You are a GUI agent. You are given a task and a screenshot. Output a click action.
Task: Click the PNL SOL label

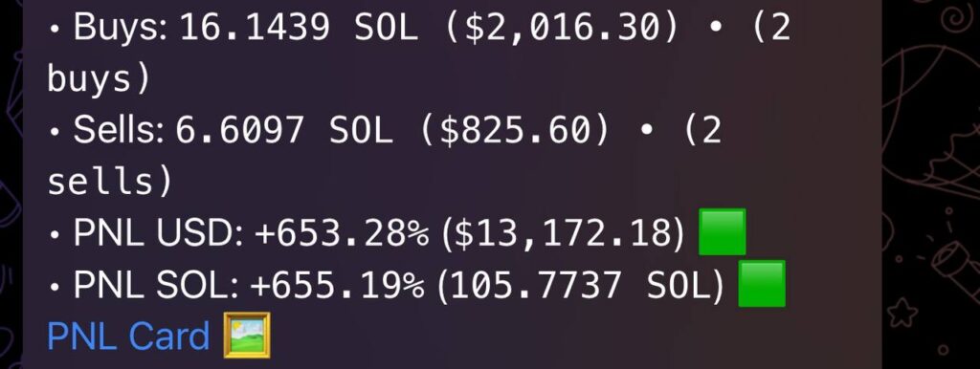pos(156,285)
